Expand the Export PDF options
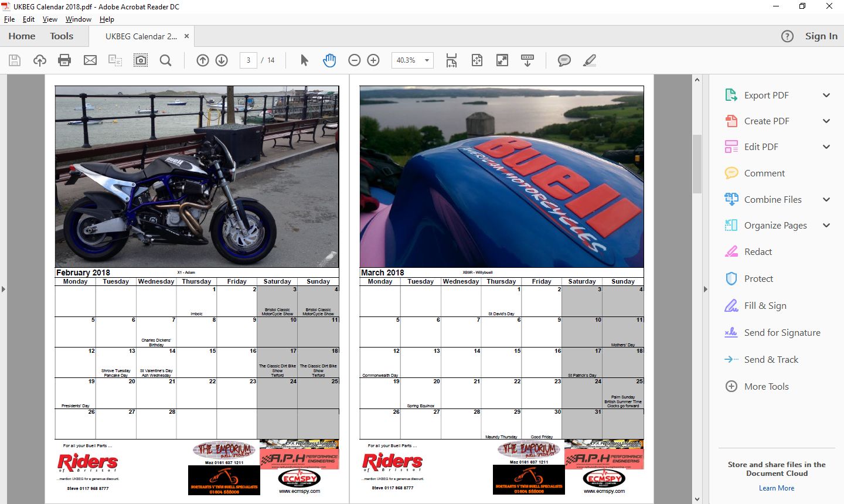 [x=826, y=96]
